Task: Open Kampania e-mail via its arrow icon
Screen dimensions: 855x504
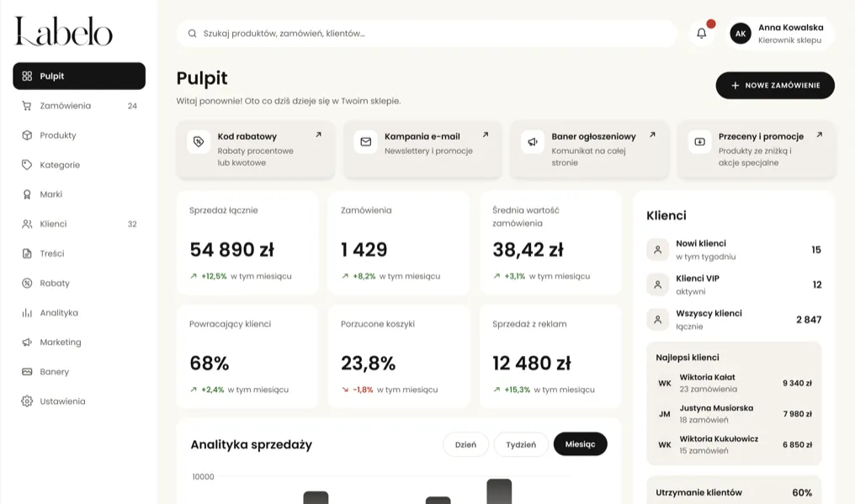Action: point(486,135)
